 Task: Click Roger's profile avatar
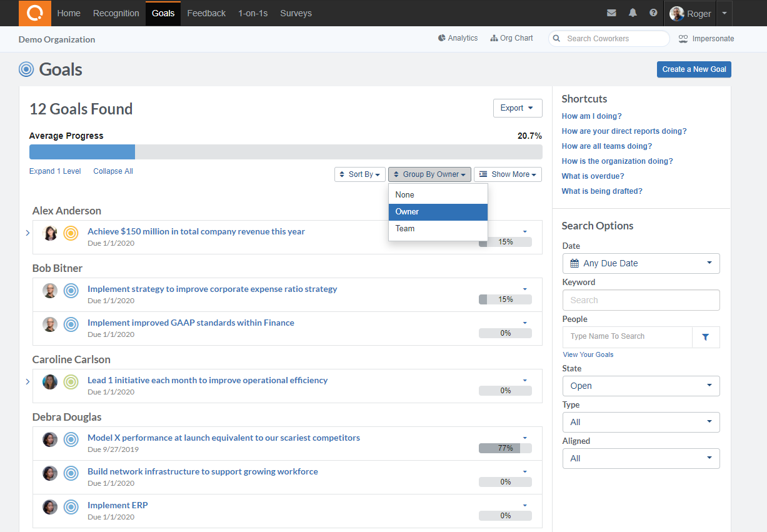(x=676, y=14)
